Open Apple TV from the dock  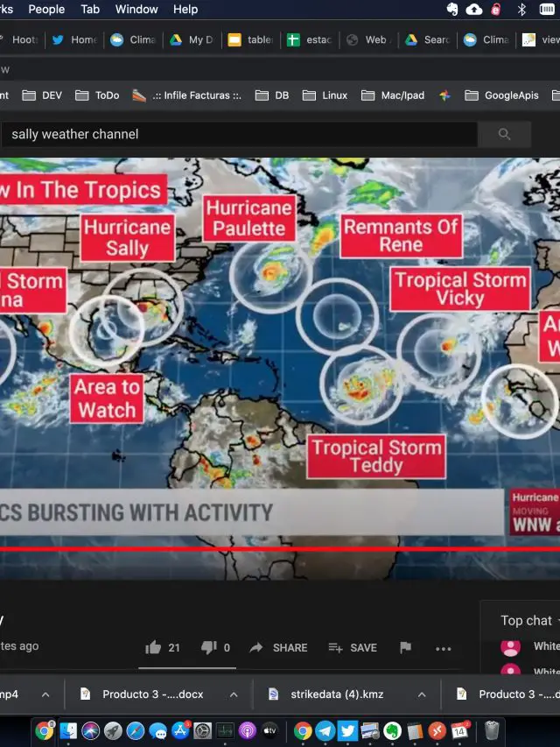pyautogui.click(x=269, y=730)
